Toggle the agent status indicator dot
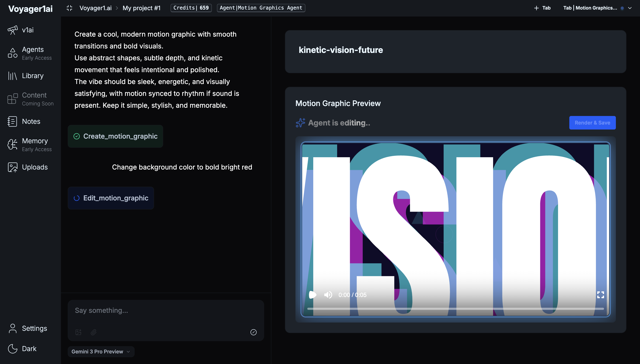This screenshot has width=640, height=364. (x=622, y=8)
